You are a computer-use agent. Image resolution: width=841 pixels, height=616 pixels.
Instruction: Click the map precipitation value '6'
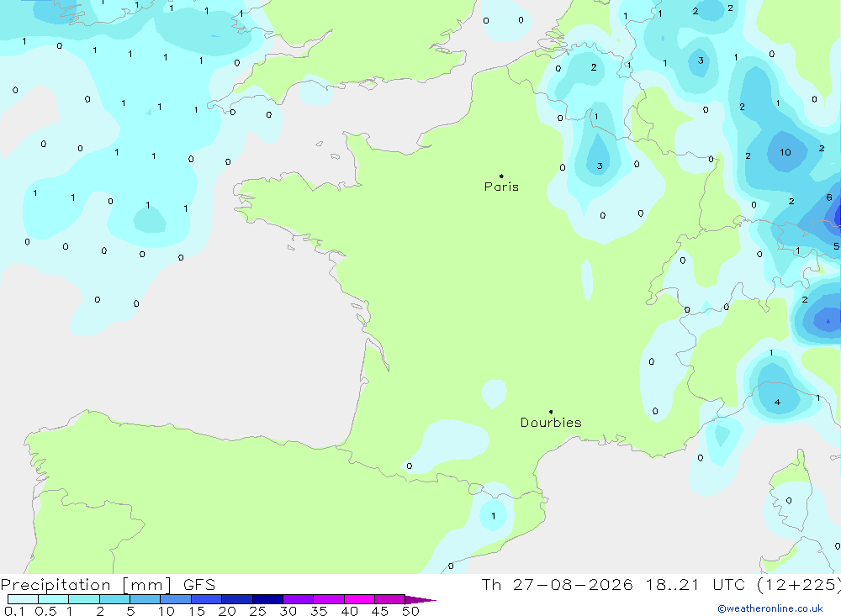[x=829, y=197]
